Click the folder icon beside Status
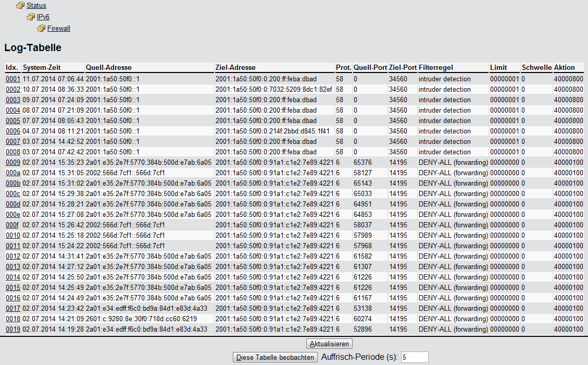This screenshot has height=365, width=588. click(x=20, y=6)
